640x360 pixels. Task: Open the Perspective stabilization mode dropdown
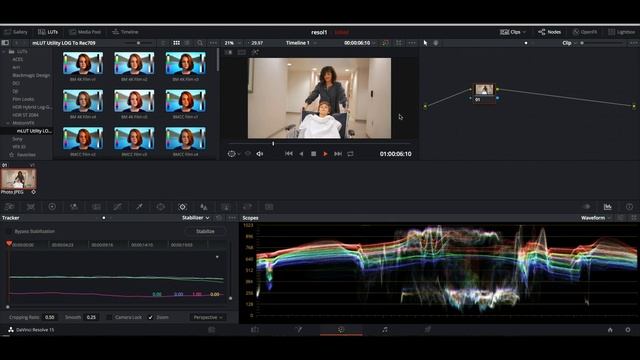click(208, 317)
